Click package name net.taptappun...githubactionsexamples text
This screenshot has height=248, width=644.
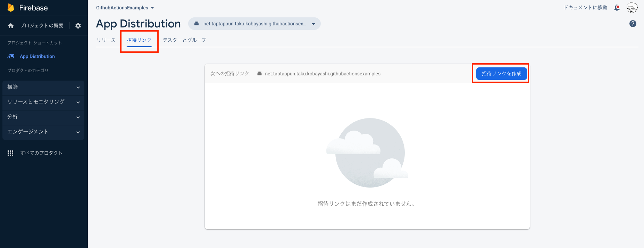coord(323,74)
